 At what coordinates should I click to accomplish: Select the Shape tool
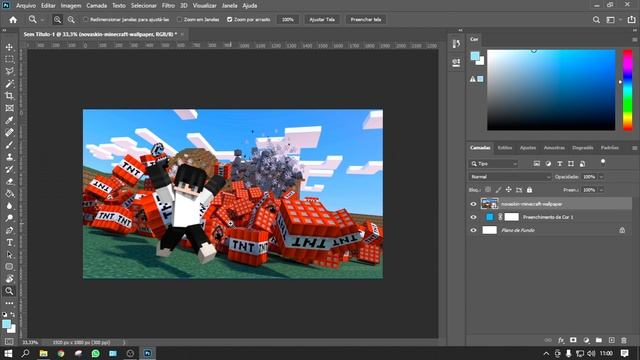(9, 267)
